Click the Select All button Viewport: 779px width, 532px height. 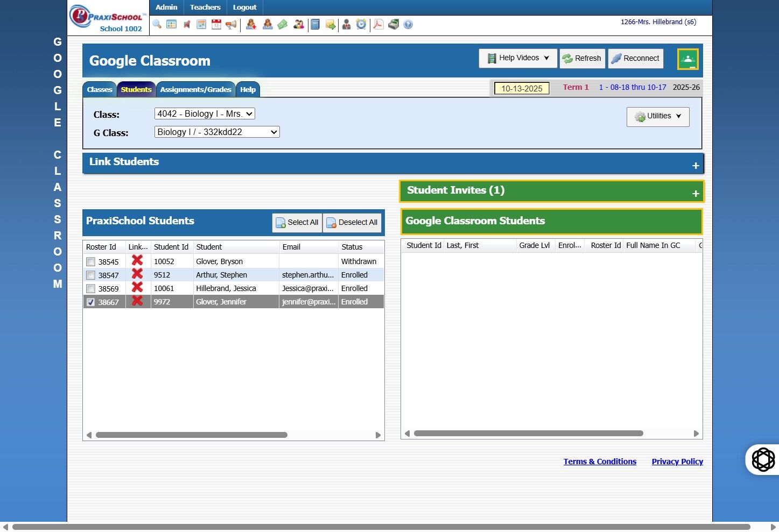[297, 223]
